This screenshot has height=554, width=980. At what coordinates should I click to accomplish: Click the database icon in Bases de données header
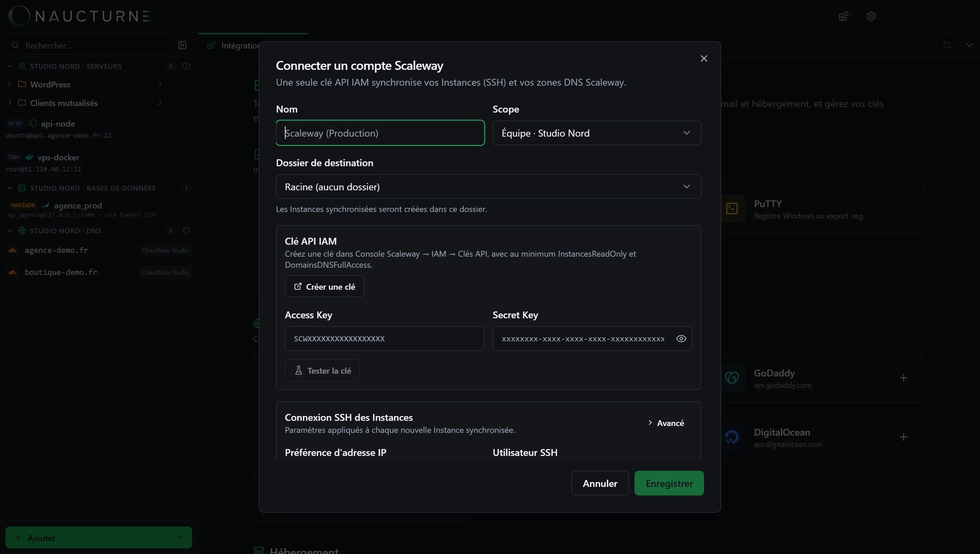22,188
